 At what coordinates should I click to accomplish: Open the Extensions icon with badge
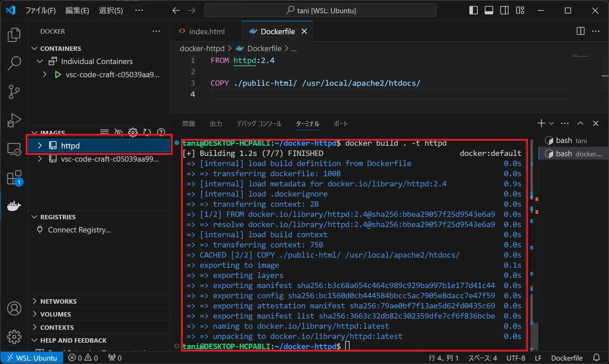pos(14,178)
